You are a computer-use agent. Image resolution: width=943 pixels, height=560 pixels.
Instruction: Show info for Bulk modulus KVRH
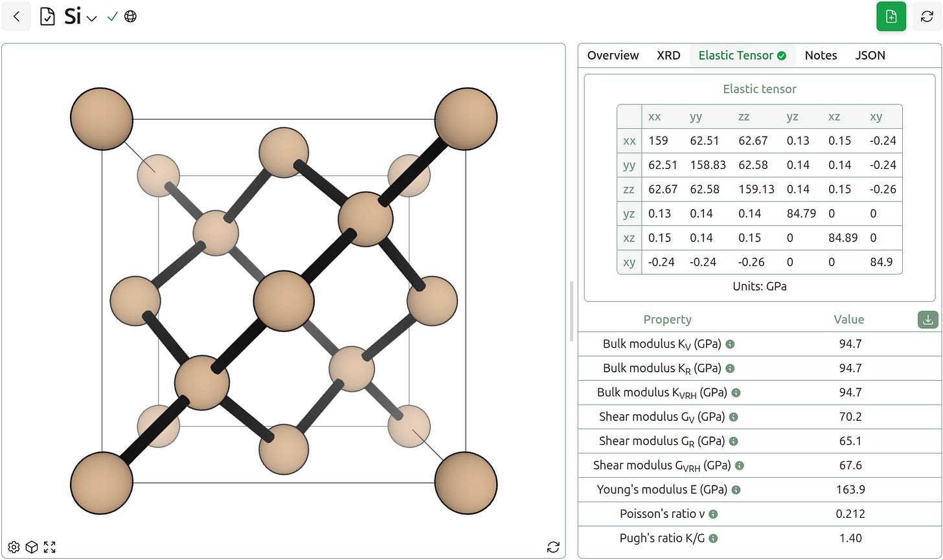click(x=736, y=393)
